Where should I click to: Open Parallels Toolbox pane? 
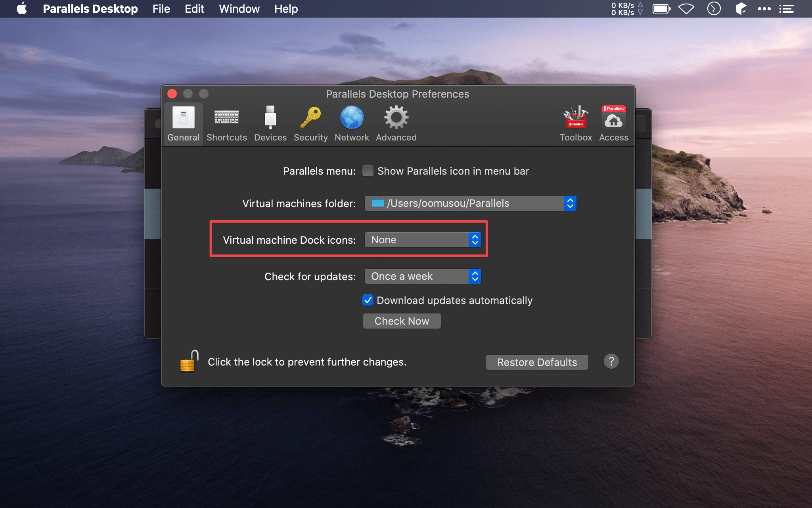576,124
